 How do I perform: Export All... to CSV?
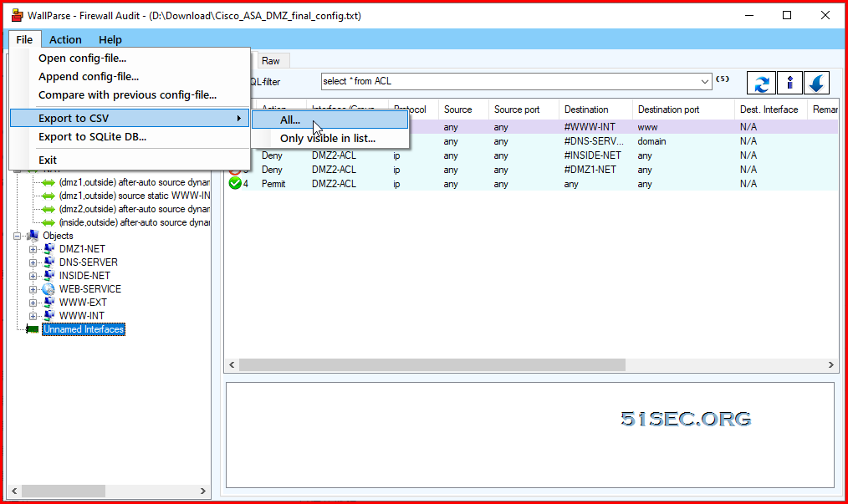(329, 120)
